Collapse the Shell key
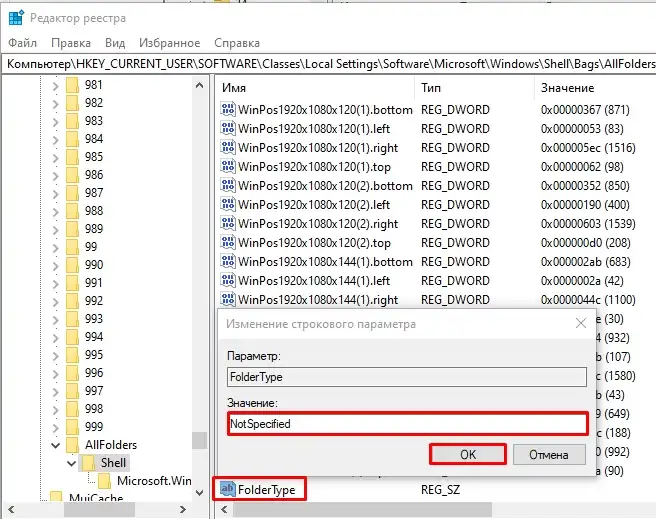 click(x=72, y=463)
